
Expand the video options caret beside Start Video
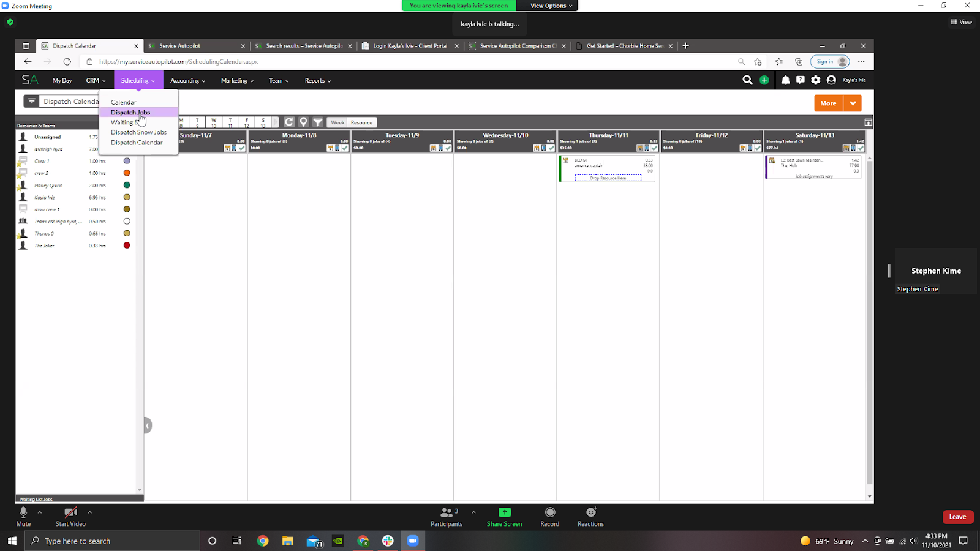(89, 512)
